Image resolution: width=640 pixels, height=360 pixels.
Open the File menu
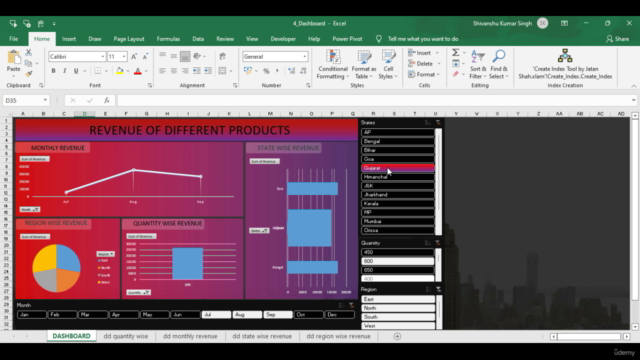coord(13,39)
